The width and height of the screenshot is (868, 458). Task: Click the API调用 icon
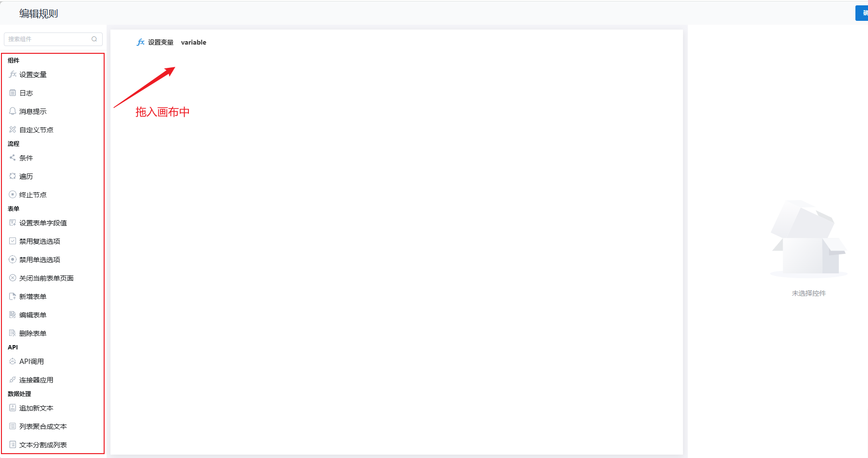(13, 361)
